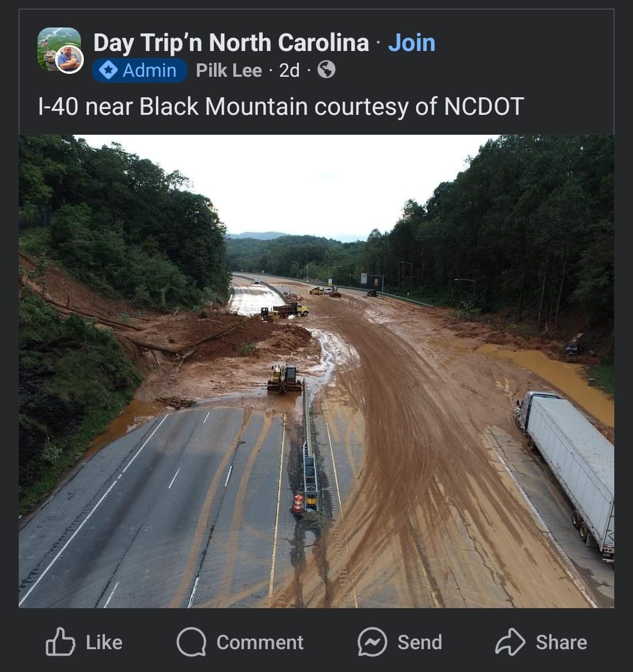Viewport: 633px width, 672px height.
Task: Join the Day Trip'n North Carolina group
Action: click(x=411, y=43)
